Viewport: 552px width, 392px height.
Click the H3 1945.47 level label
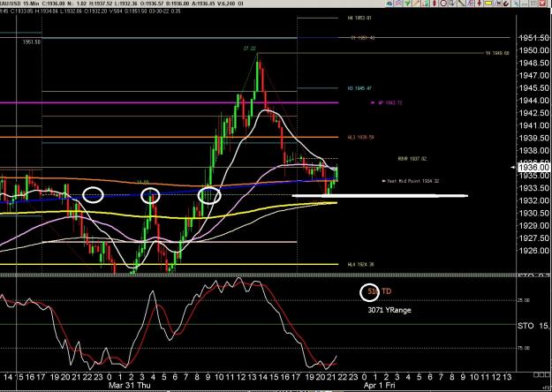359,88
